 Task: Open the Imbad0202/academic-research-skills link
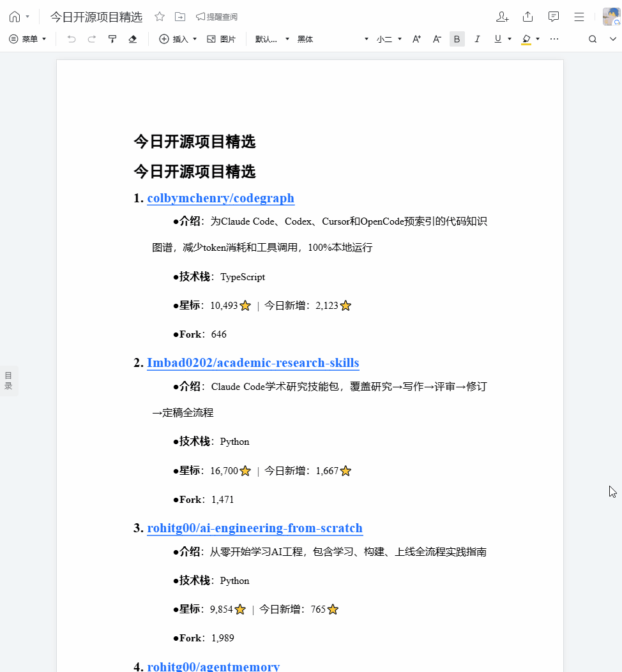point(253,362)
